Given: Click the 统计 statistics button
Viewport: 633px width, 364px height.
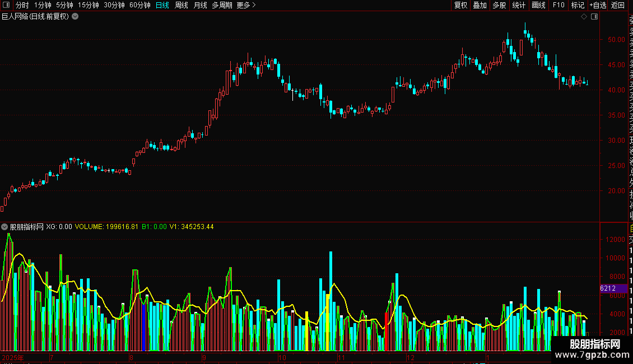Looking at the screenshot, I should 519,5.
